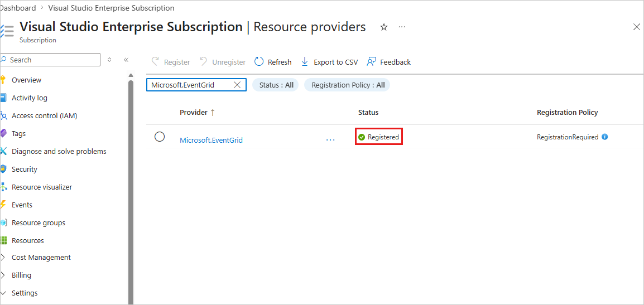Click the Provider sort arrow
Viewport: 644px width, 305px height.
(x=212, y=113)
